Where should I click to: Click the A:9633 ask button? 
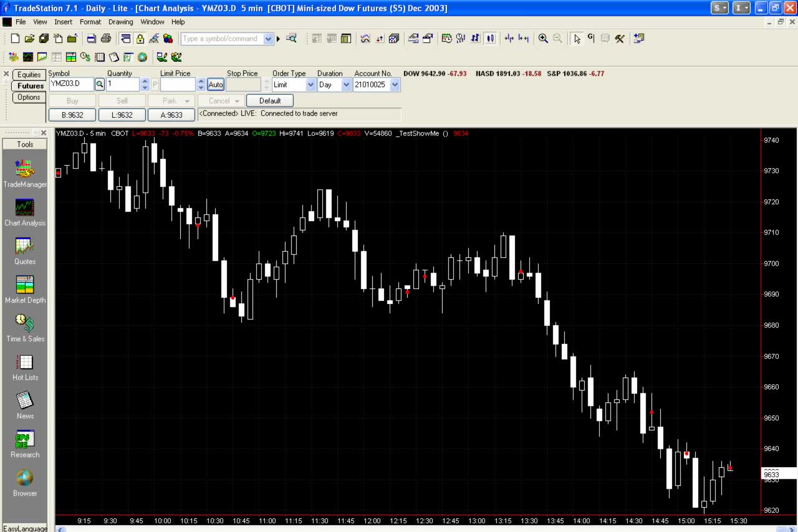tap(171, 115)
